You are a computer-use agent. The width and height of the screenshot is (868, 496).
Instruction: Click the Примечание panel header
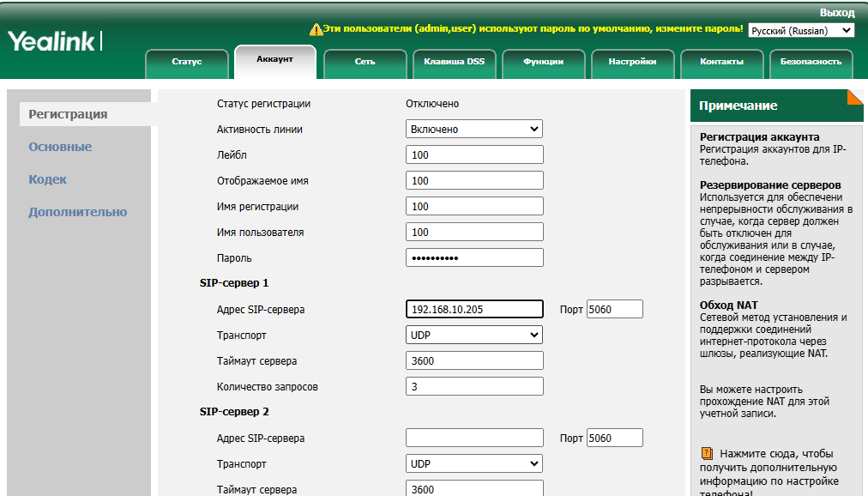pos(777,106)
